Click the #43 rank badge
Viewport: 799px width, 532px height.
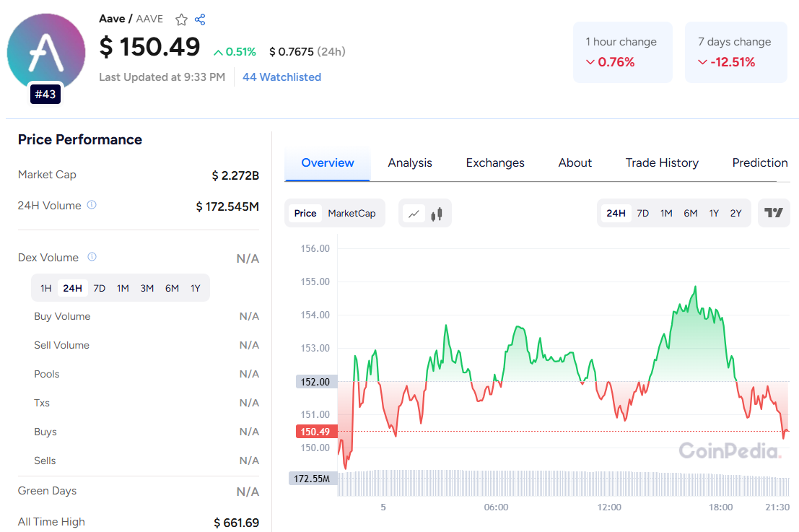point(45,95)
